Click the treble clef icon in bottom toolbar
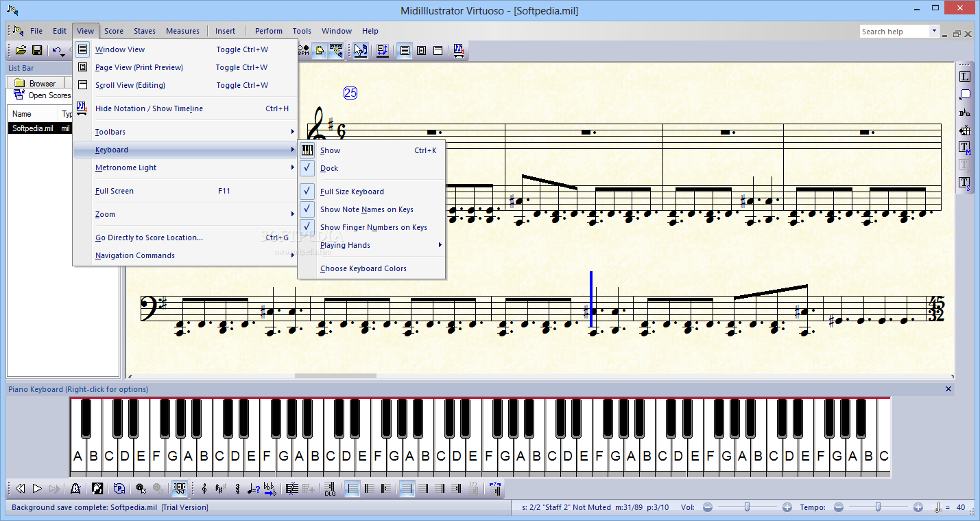This screenshot has height=521, width=980. [204, 489]
